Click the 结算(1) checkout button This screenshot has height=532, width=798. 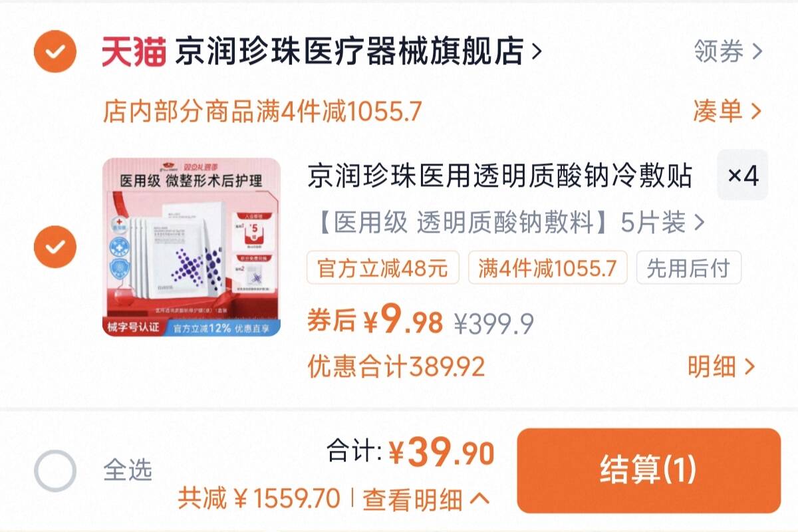[x=648, y=471]
